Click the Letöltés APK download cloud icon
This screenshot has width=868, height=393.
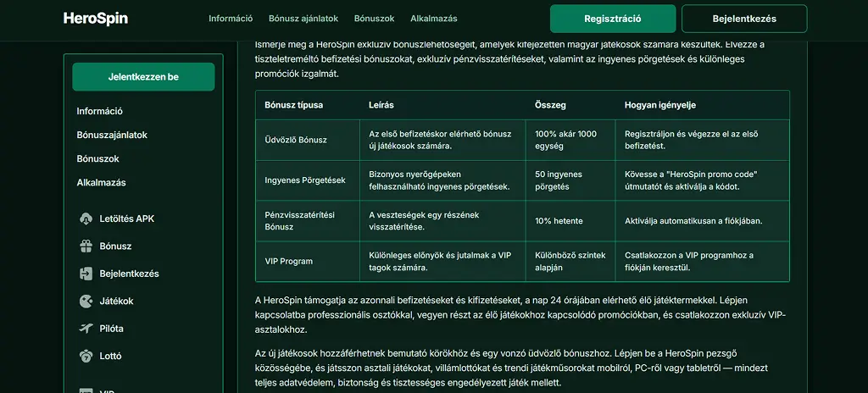(x=86, y=219)
